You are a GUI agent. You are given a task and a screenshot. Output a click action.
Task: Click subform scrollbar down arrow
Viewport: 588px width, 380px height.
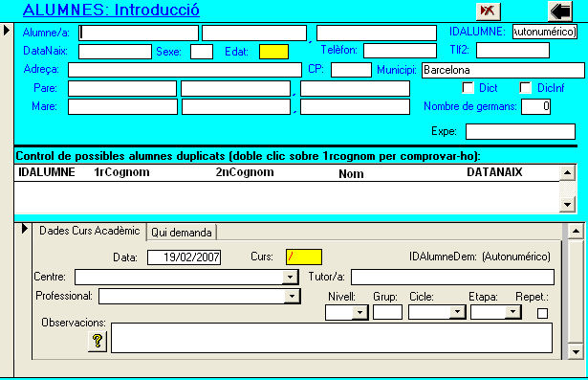pyautogui.click(x=576, y=352)
